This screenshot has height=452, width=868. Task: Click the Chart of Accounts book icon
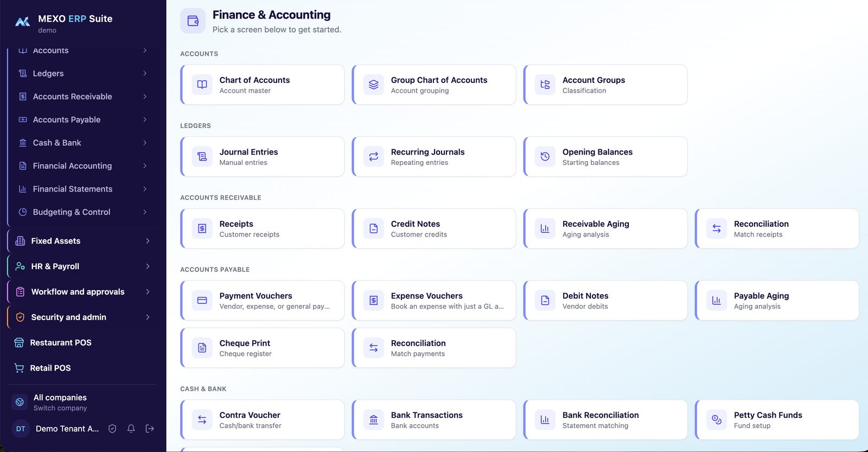pos(202,85)
